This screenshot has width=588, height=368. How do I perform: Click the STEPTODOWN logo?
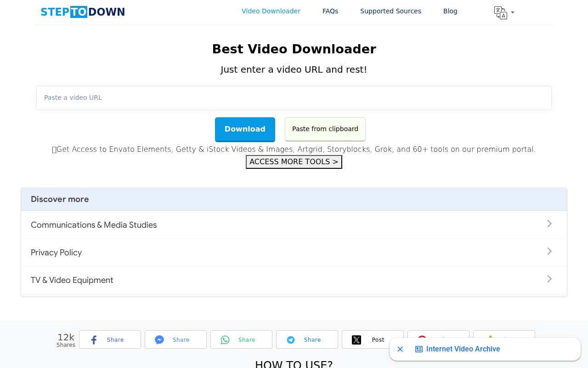(83, 12)
